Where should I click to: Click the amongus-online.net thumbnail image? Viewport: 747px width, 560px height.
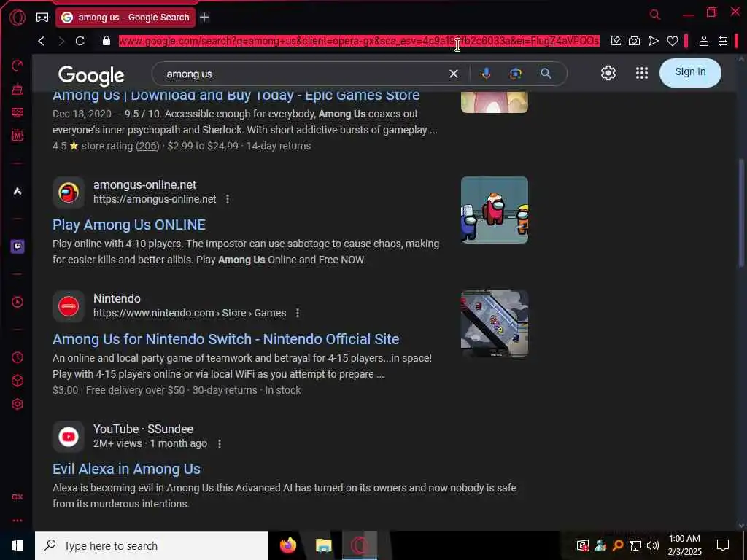(x=494, y=210)
